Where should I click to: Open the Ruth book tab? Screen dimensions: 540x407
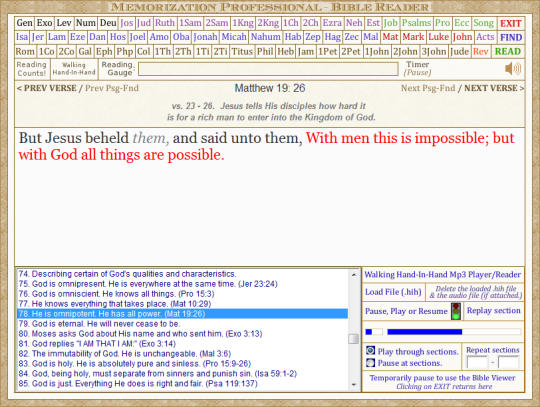[x=165, y=23]
